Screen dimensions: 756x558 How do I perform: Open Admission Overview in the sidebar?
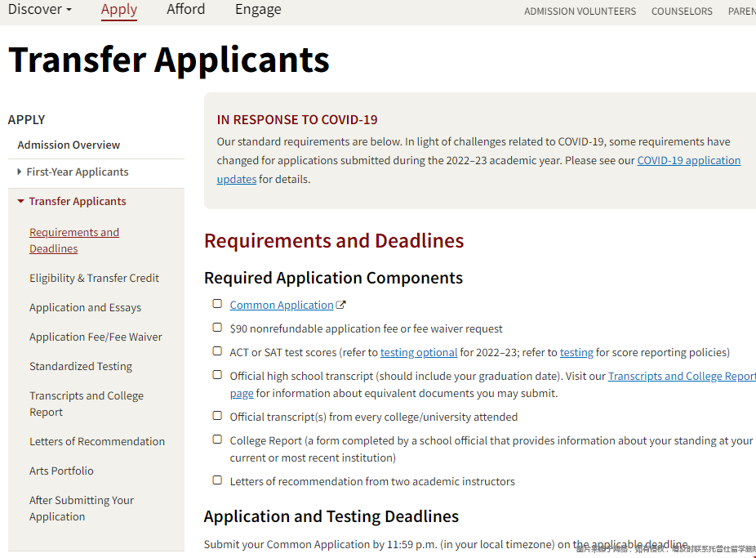coord(69,145)
